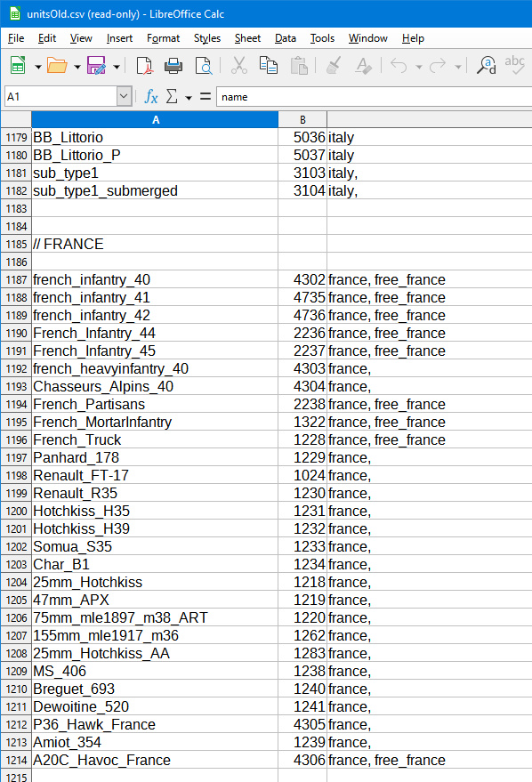Open the Styles menu

click(x=207, y=38)
